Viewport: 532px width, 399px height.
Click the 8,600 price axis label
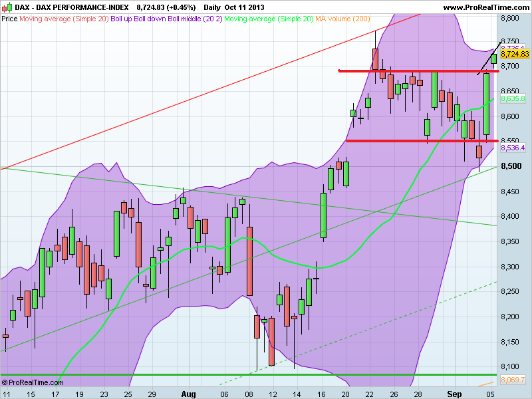click(510, 116)
